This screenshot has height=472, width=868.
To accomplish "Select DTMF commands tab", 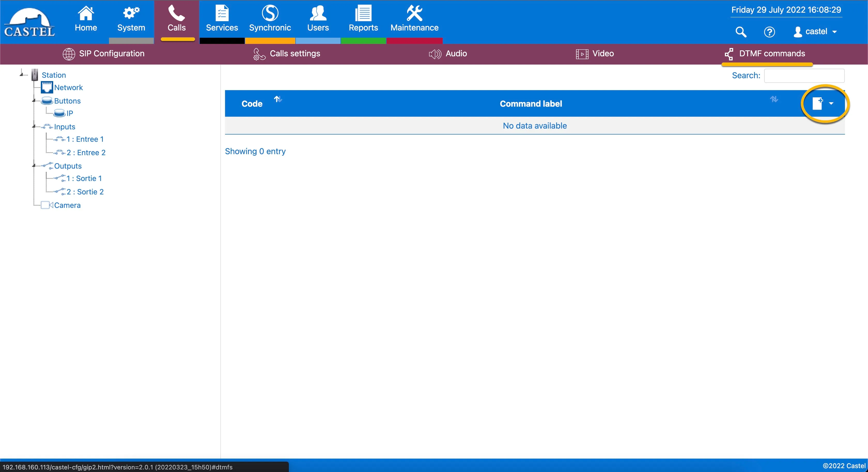I will tap(765, 53).
